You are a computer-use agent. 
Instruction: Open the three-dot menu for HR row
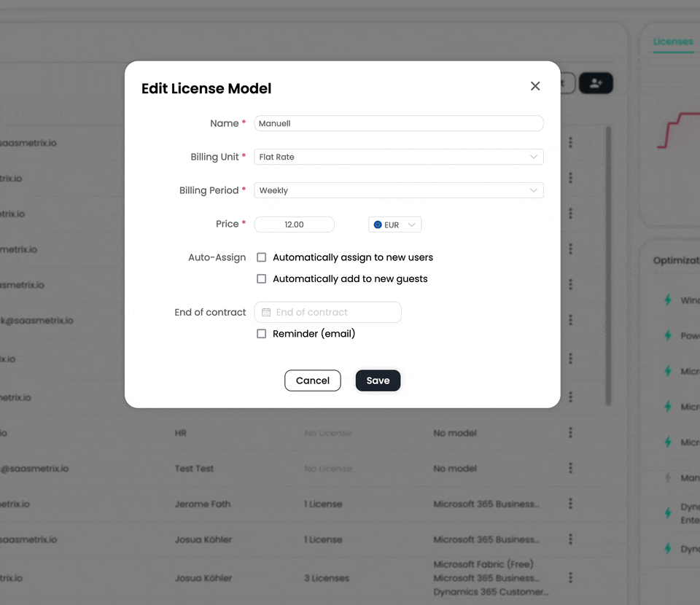pos(570,433)
